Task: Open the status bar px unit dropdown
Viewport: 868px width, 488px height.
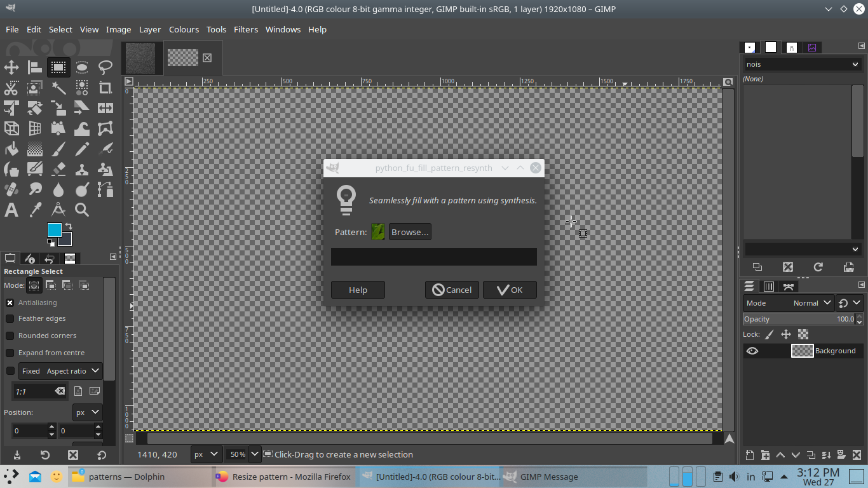Action: 207,454
